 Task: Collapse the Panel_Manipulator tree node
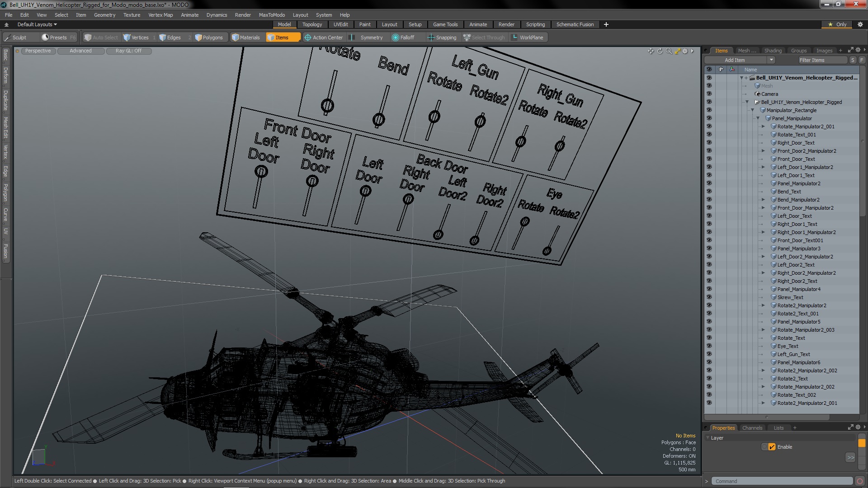click(758, 118)
